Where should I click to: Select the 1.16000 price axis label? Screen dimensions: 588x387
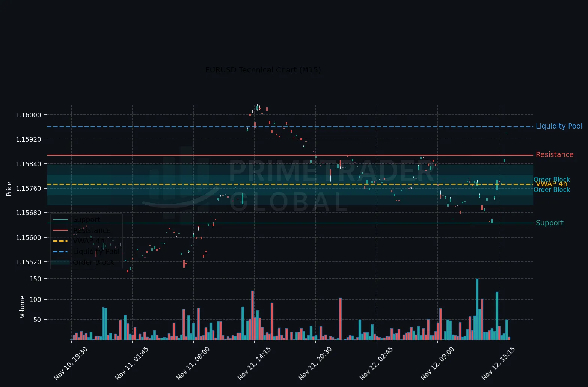(x=28, y=115)
